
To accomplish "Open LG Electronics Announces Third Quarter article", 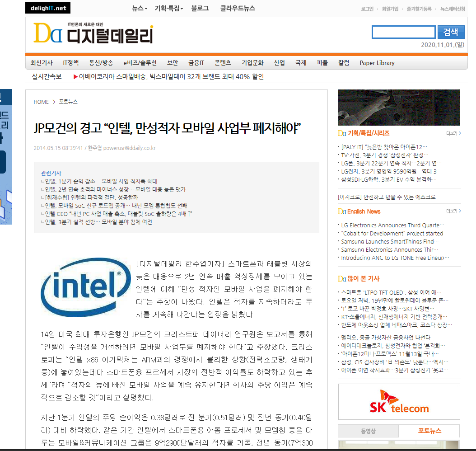I will coord(392,225).
